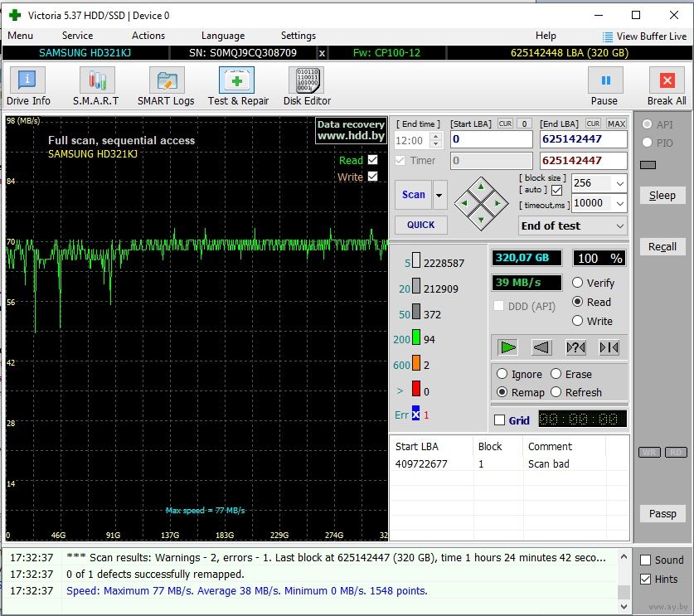Choose the Erase radio option
The height and width of the screenshot is (616, 694).
coord(556,374)
